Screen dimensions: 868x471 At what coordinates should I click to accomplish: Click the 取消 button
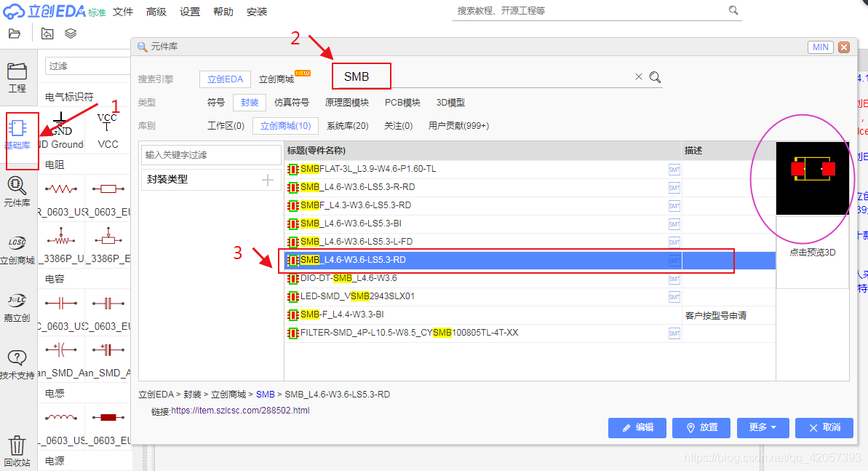(x=824, y=427)
